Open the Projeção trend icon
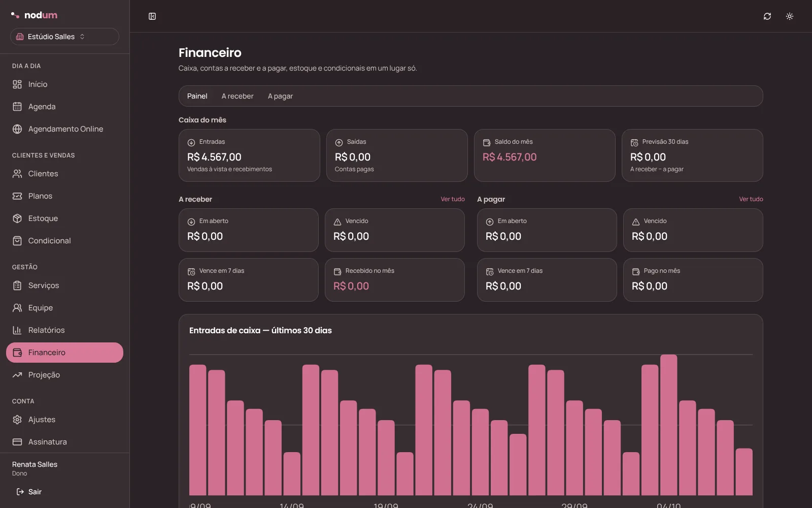Viewport: 812px width, 508px height. (x=17, y=375)
